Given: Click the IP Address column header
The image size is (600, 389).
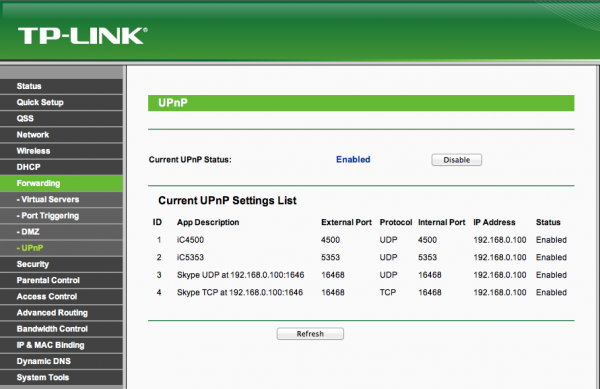Looking at the screenshot, I should 494,222.
